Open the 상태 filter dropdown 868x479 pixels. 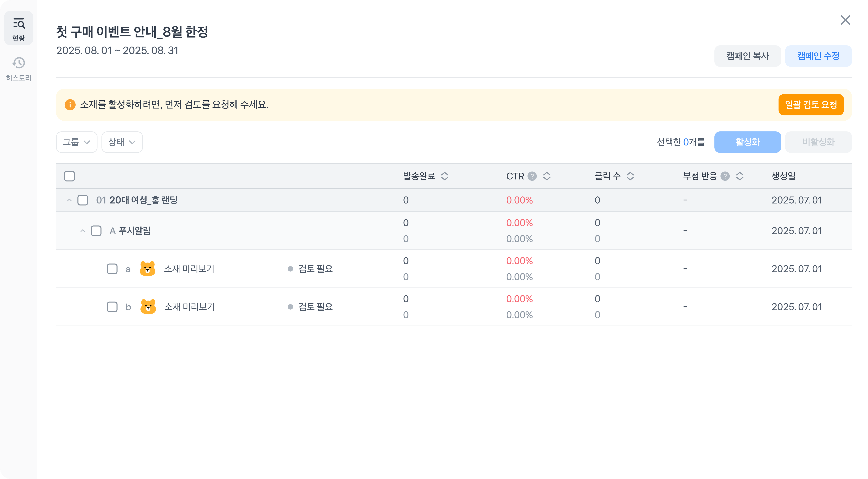122,142
